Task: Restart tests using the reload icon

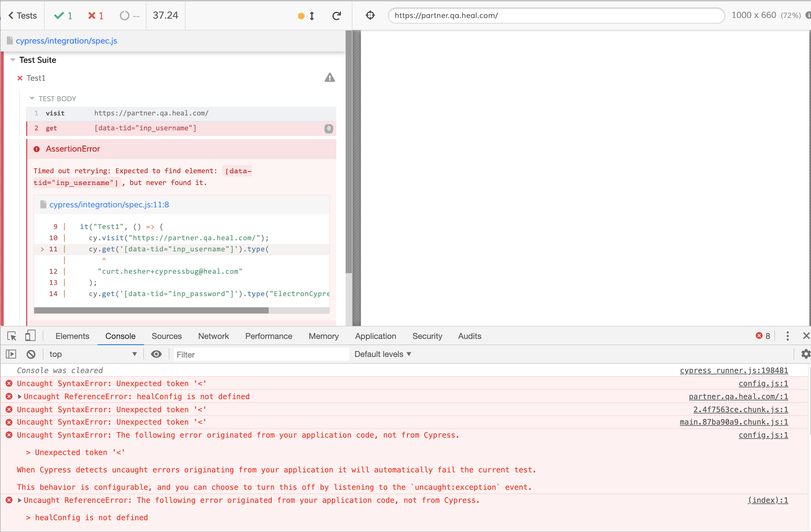Action: point(337,15)
